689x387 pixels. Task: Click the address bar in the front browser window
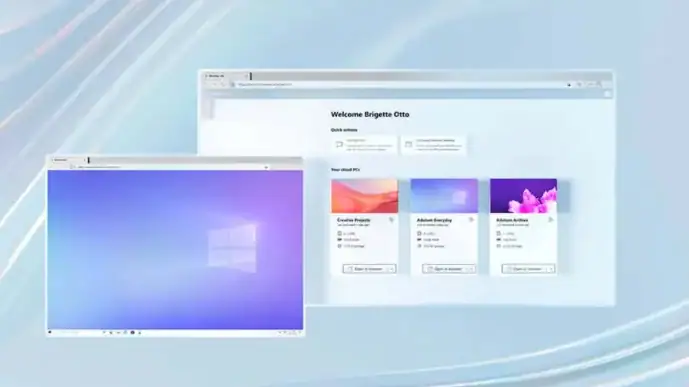pos(169,167)
